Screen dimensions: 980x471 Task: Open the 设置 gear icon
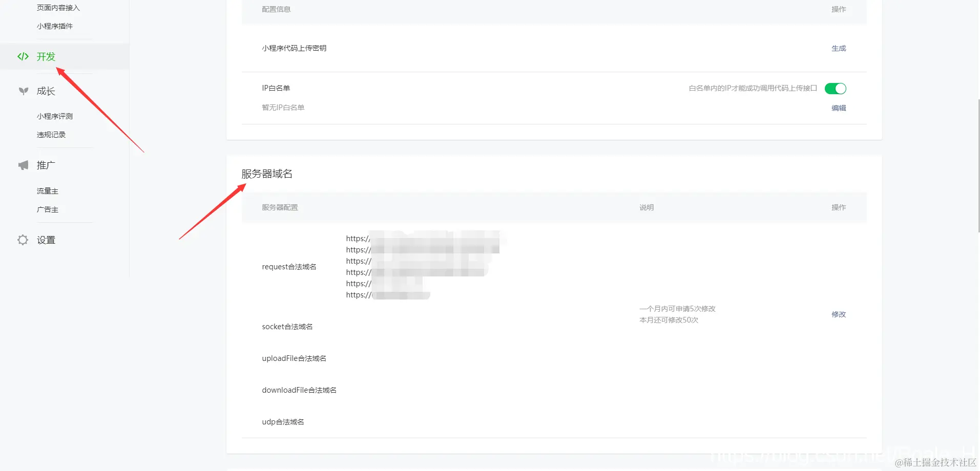(x=23, y=240)
